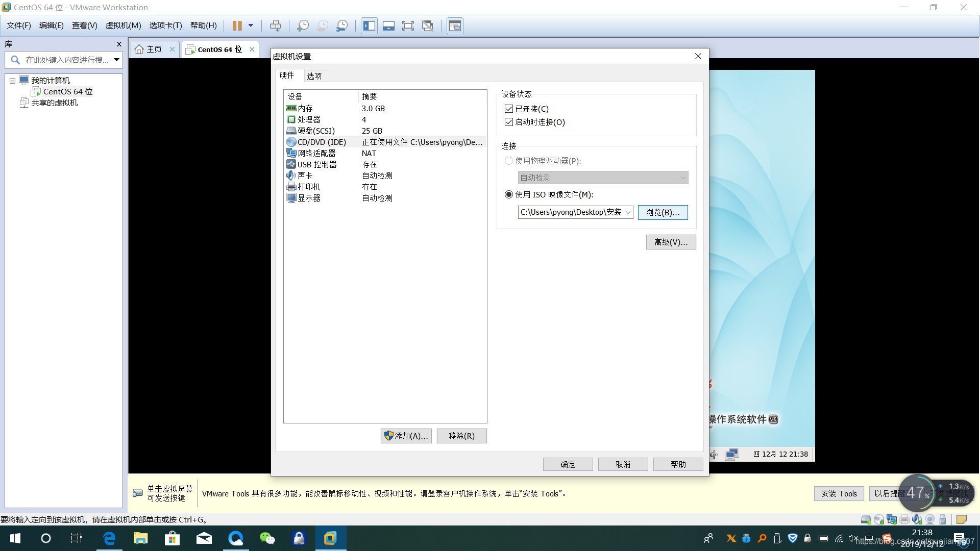Open the 虚拟机(M) menu

point(123,26)
